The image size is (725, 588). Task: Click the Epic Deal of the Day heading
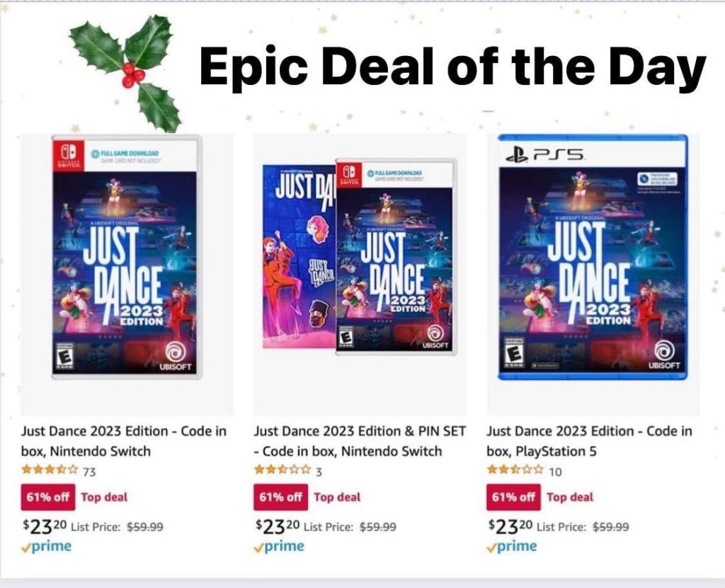tap(452, 69)
